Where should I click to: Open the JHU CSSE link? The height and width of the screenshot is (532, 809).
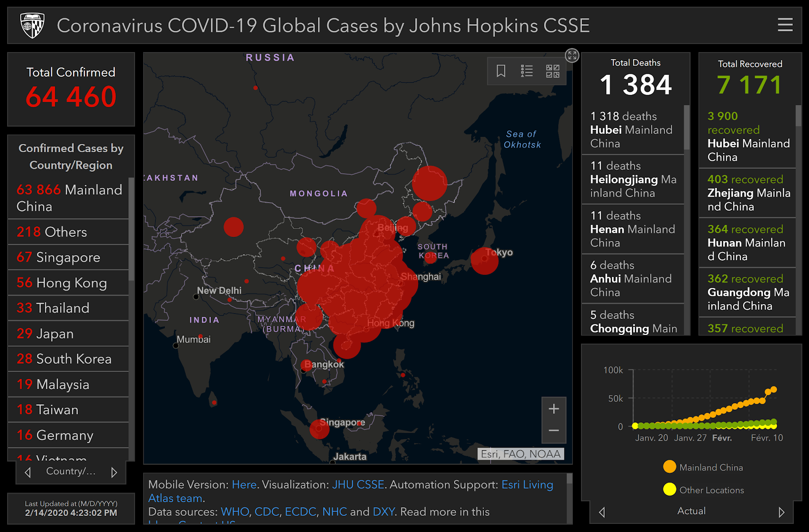coord(358,485)
